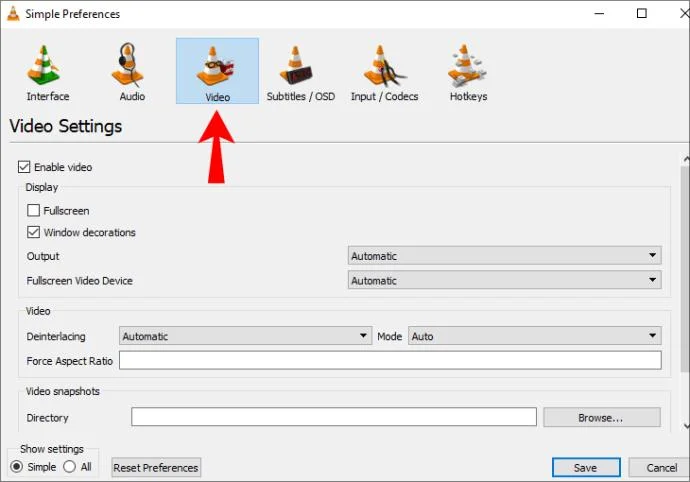
Task: Click the Force Aspect Ratio input field
Action: (390, 361)
